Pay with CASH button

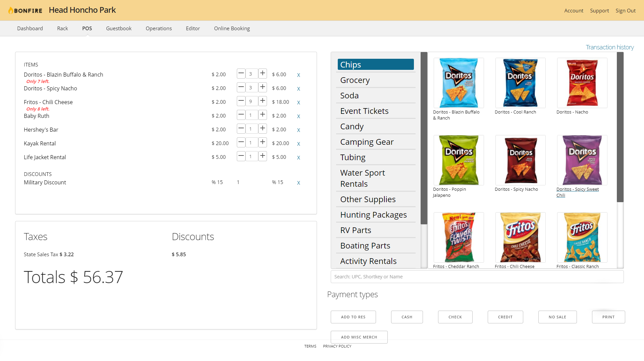click(407, 317)
